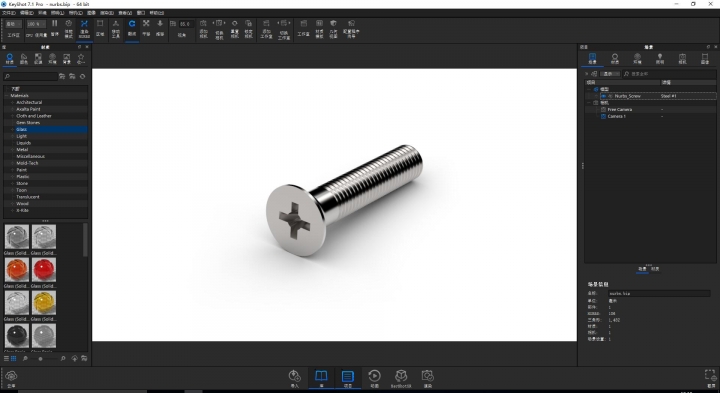The width and height of the screenshot is (720, 393).
Task: Select the Pan camera tool icon
Action: click(x=146, y=28)
